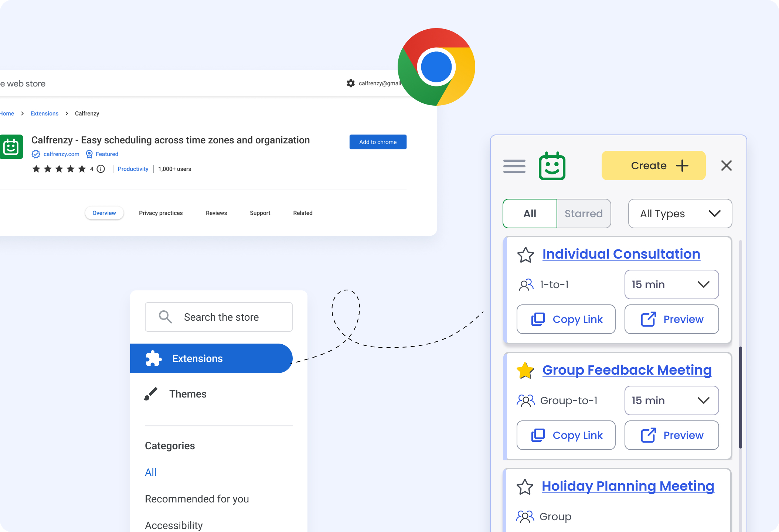Open the calfrenzy.com publisher link
Viewport: 779px width, 532px height.
(61, 154)
